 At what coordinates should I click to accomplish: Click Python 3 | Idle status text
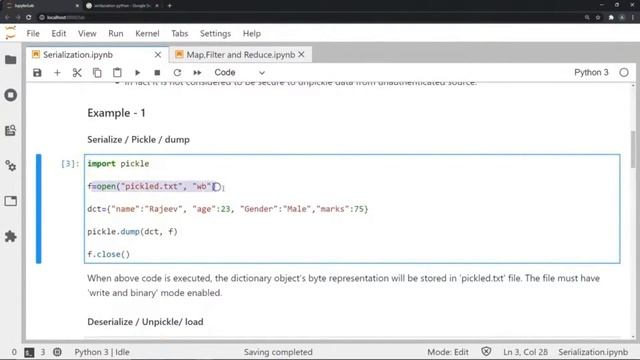102,352
